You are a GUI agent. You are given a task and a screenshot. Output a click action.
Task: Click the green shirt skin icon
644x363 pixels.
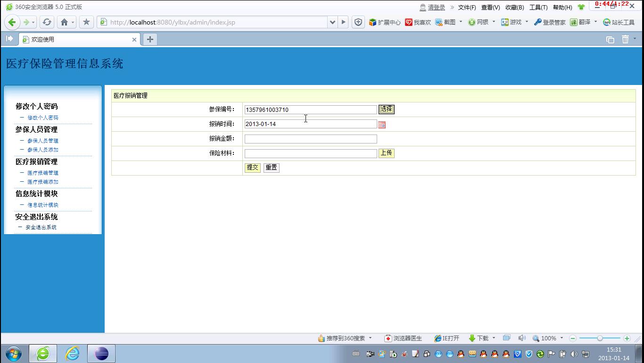(581, 7)
